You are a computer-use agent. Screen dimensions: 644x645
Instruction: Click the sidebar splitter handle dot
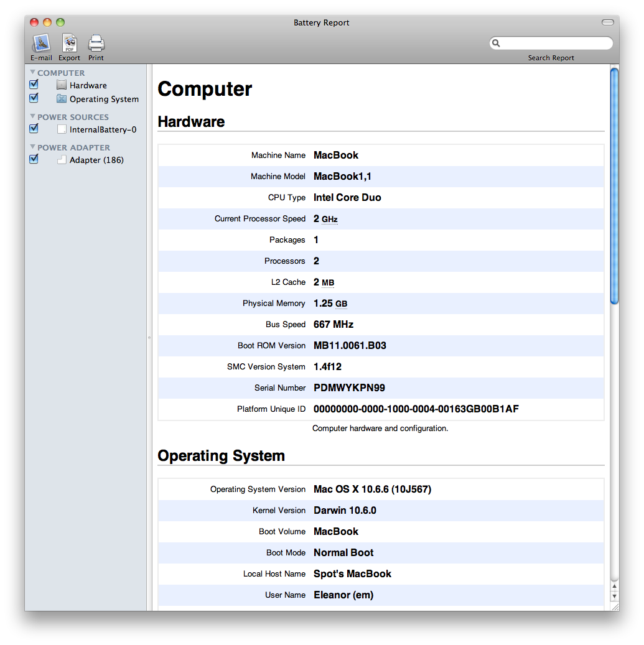tap(149, 338)
